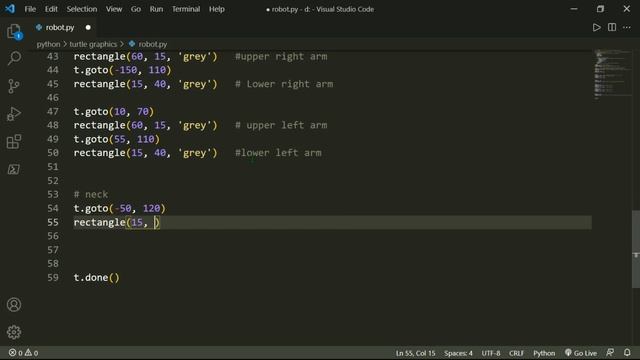
Task: Open the More Actions ellipsis in editor
Action: pos(627,27)
